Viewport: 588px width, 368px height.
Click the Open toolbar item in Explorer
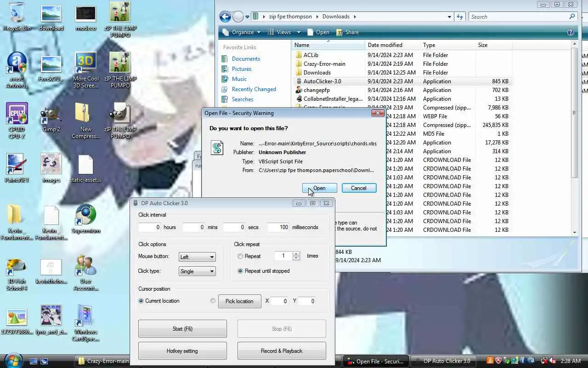[318, 32]
